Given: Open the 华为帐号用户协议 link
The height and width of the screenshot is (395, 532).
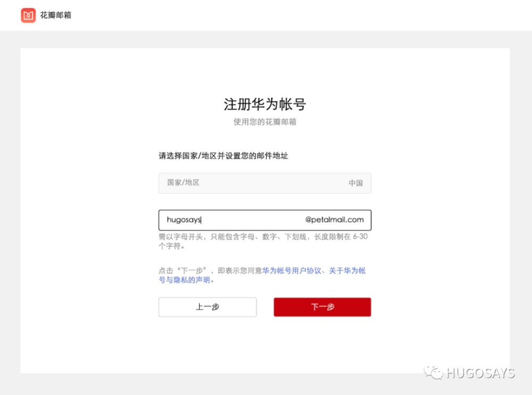Looking at the screenshot, I should point(292,271).
